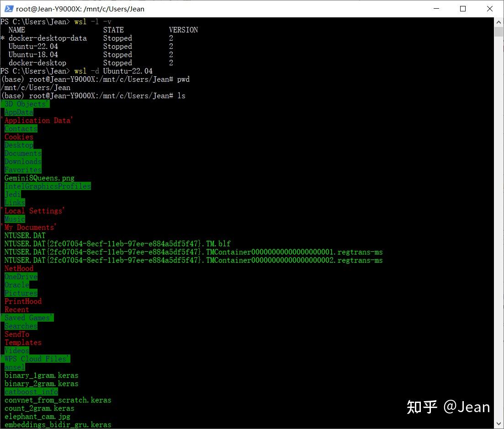This screenshot has height=429, width=504.
Task: Click the minimize button
Action: [x=436, y=9]
